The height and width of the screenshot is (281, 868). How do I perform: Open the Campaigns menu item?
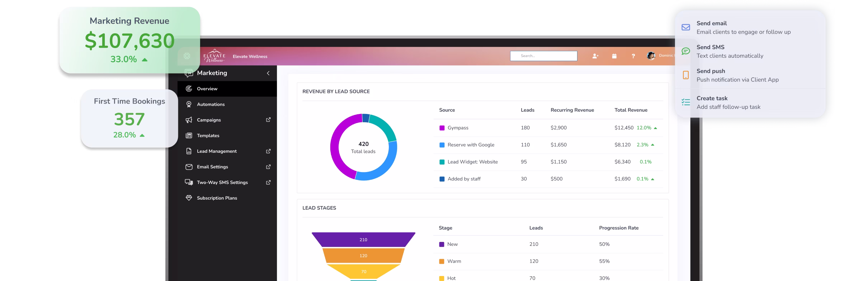227,120
